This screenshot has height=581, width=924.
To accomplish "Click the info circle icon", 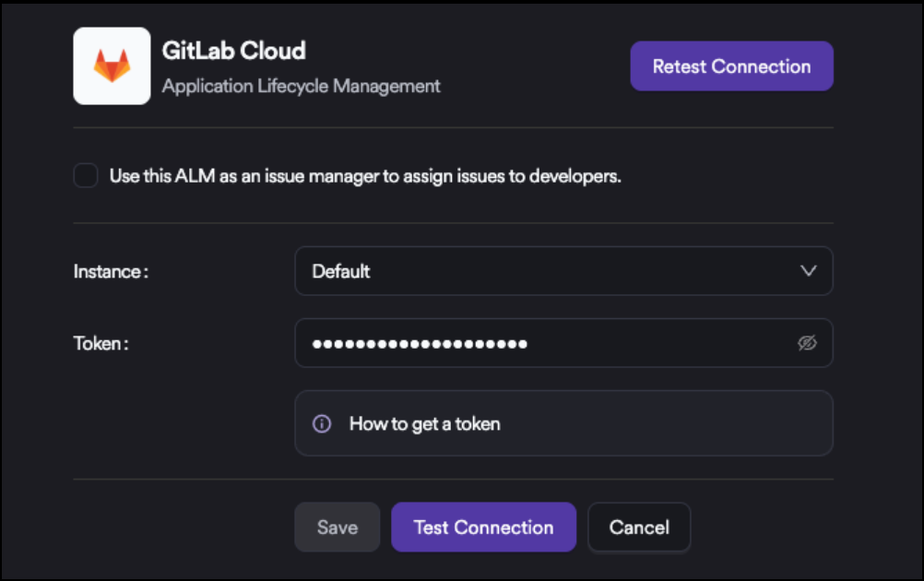I will click(322, 424).
